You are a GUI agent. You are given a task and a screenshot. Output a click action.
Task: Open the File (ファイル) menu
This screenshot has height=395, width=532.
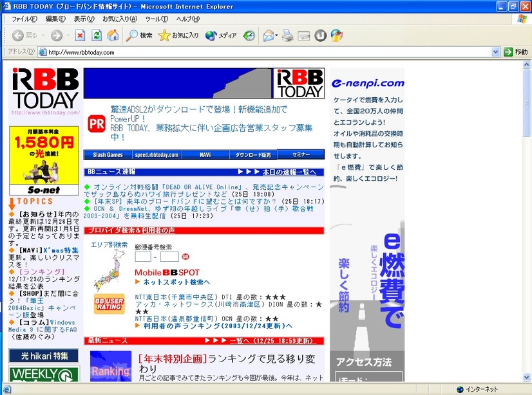(24, 19)
